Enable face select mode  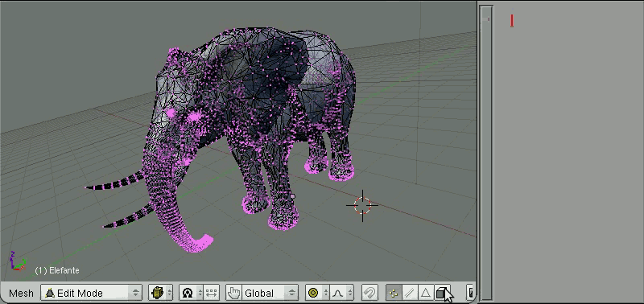pos(426,293)
